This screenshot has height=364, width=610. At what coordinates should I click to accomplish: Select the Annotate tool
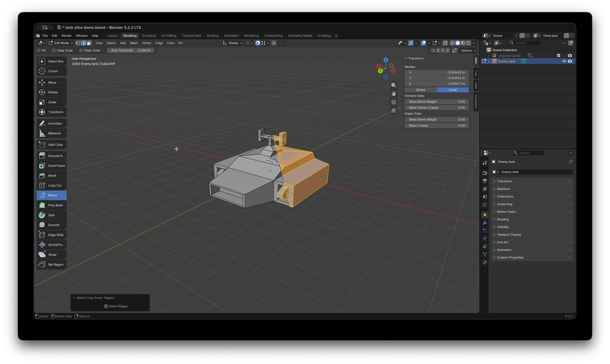52,123
